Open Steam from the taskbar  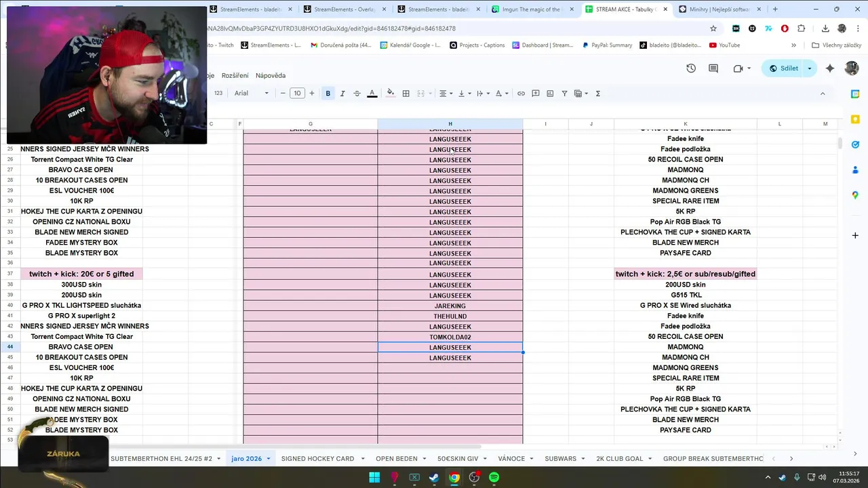click(434, 477)
